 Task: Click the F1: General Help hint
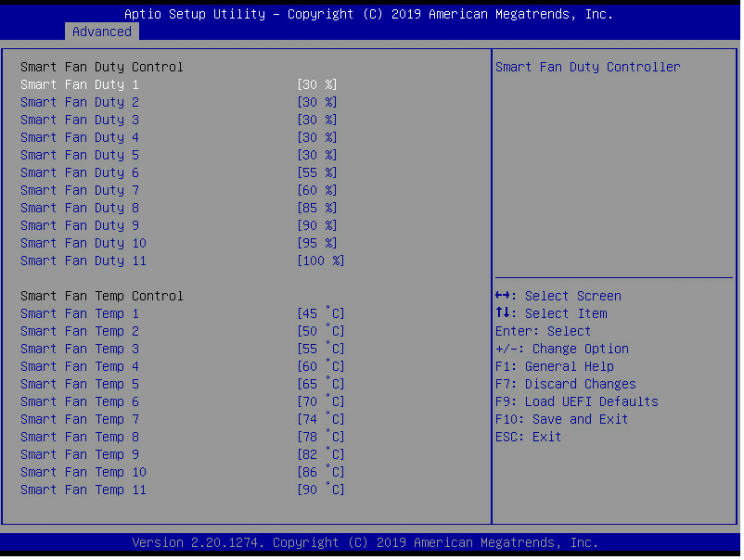coord(554,366)
